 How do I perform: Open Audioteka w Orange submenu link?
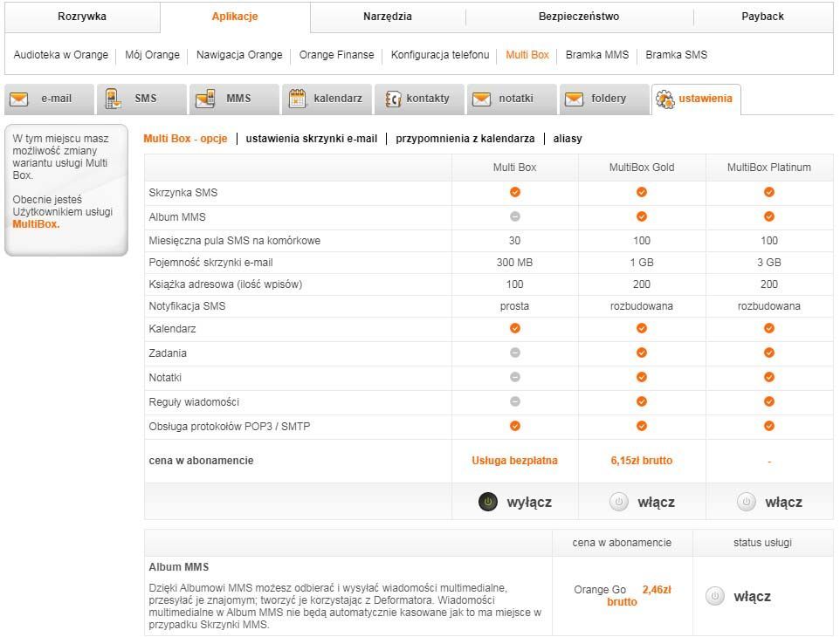tap(61, 55)
